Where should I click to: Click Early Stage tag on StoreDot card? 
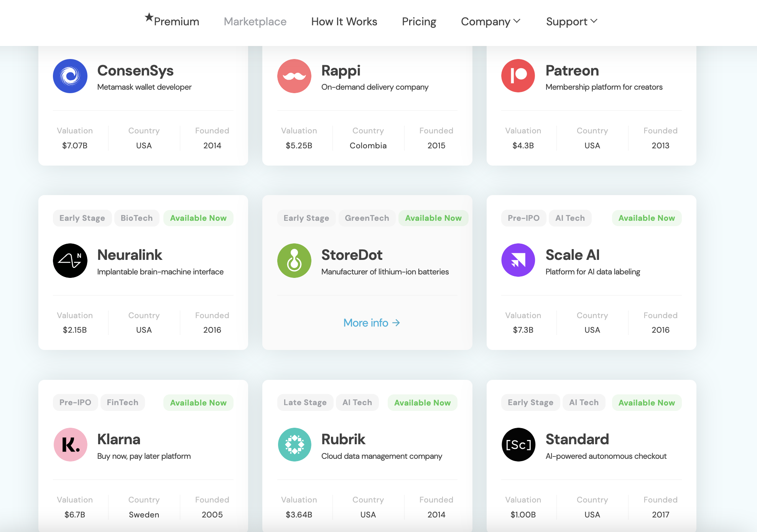(x=306, y=218)
